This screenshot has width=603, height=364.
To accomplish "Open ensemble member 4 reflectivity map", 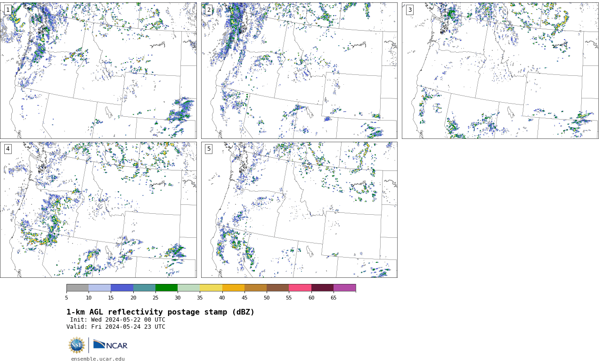I will click(x=98, y=210).
